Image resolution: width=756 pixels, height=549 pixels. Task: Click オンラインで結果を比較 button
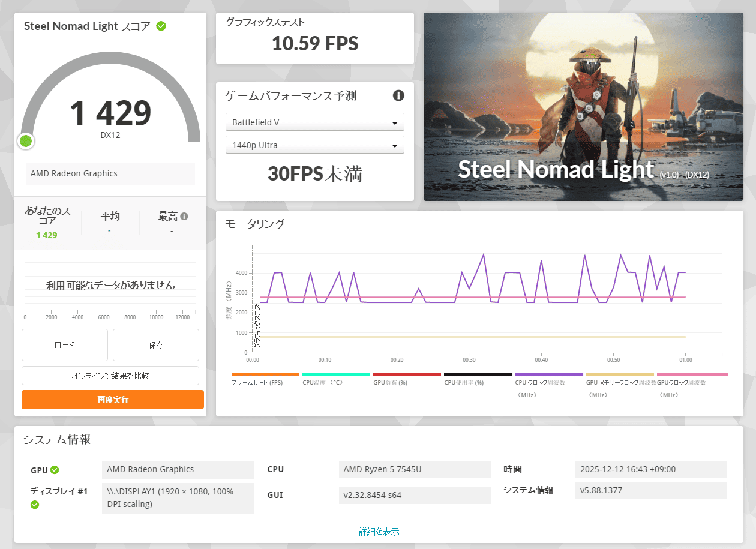110,376
